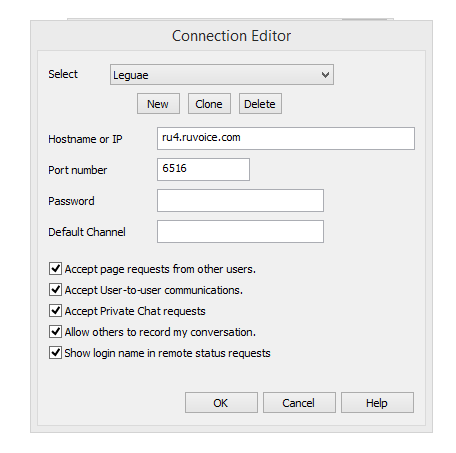Uncheck Allow others to record my conversation
This screenshot has height=453, width=456.
pyautogui.click(x=55, y=331)
